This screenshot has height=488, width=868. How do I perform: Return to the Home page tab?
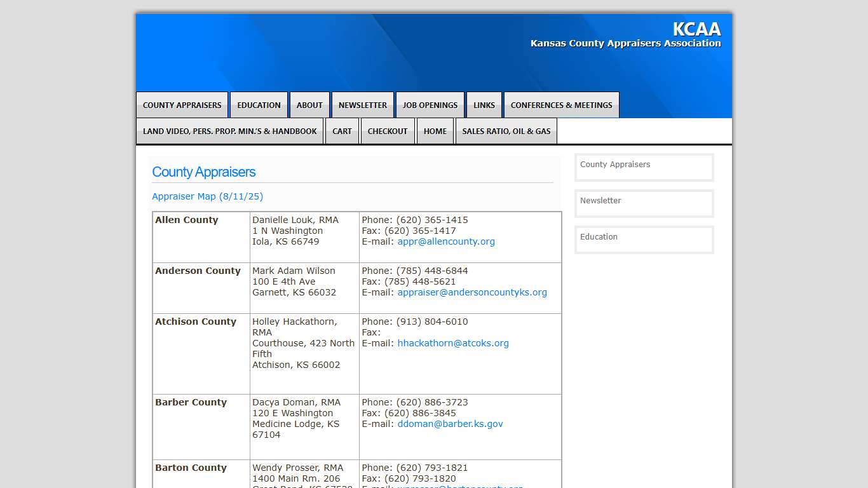tap(435, 132)
